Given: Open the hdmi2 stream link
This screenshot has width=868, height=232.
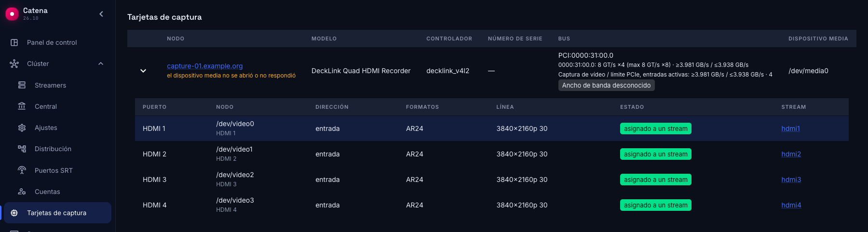Looking at the screenshot, I should 791,154.
